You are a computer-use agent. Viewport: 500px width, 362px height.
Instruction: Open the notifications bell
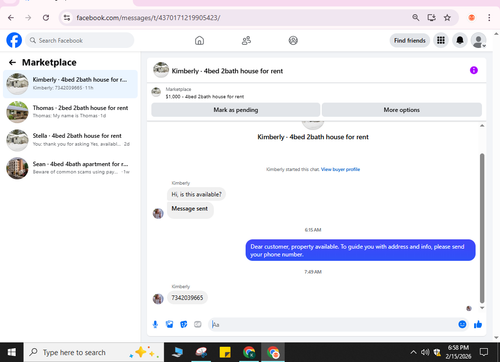coord(460,40)
